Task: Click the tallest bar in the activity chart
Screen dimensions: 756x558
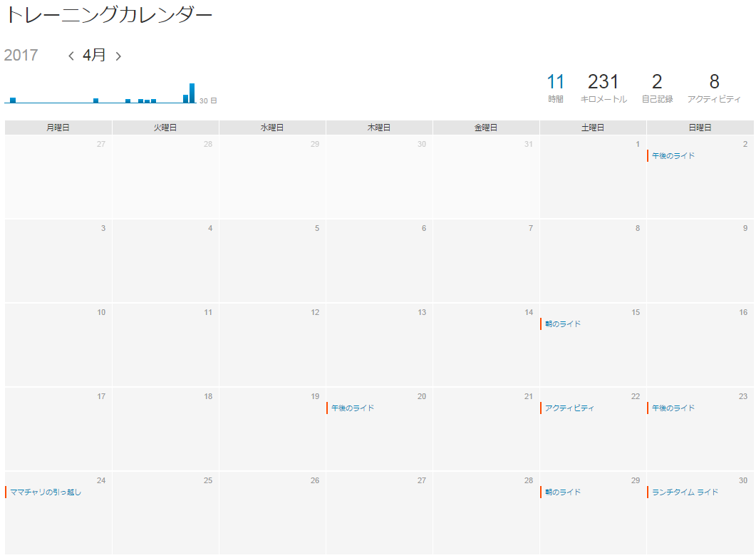Action: 192,93
